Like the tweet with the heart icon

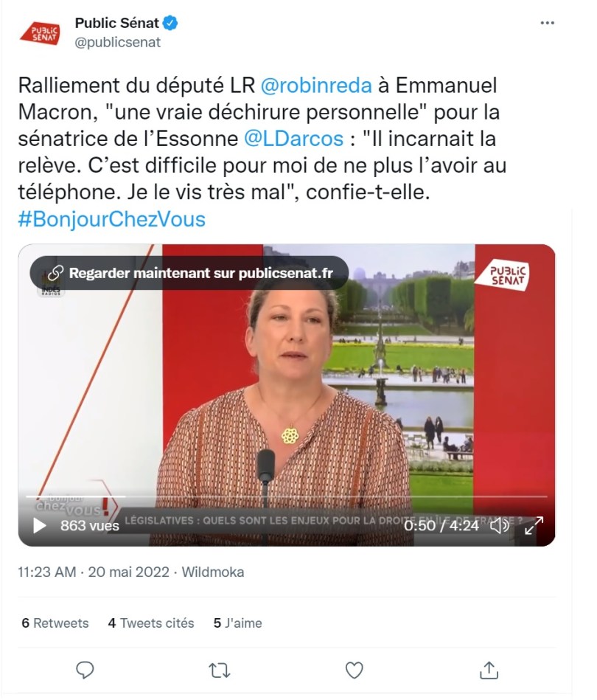(x=355, y=670)
